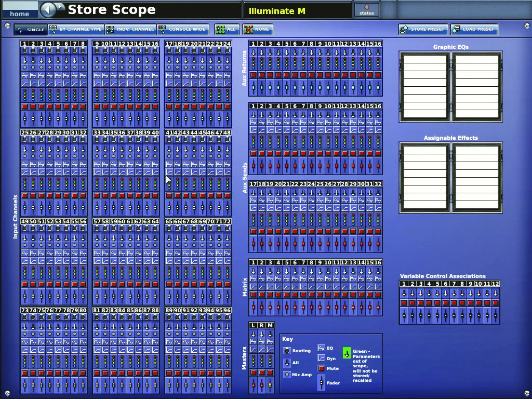The width and height of the screenshot is (532, 399).
Task: Toggle routing icon for input channel 88
Action: click(x=155, y=317)
